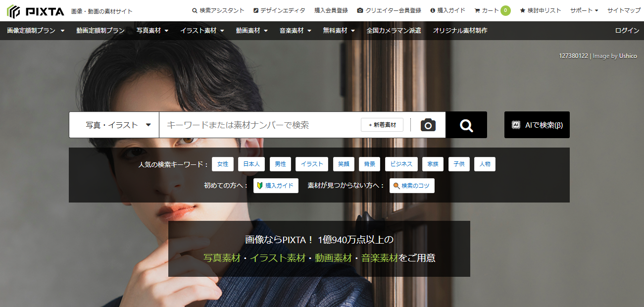Expand 画像定額制プラン menu
This screenshot has height=307, width=644.
coord(36,31)
